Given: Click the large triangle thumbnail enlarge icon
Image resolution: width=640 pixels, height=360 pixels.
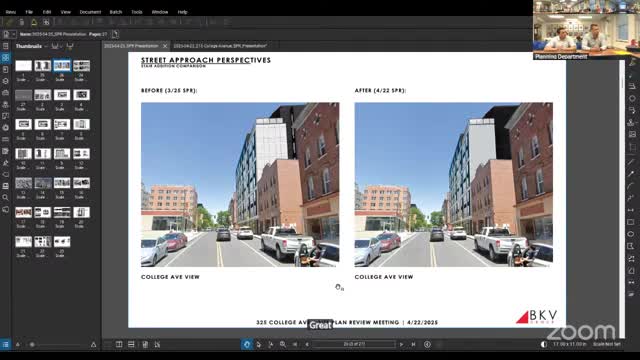Looking at the screenshot, I should pyautogui.click(x=93, y=345).
